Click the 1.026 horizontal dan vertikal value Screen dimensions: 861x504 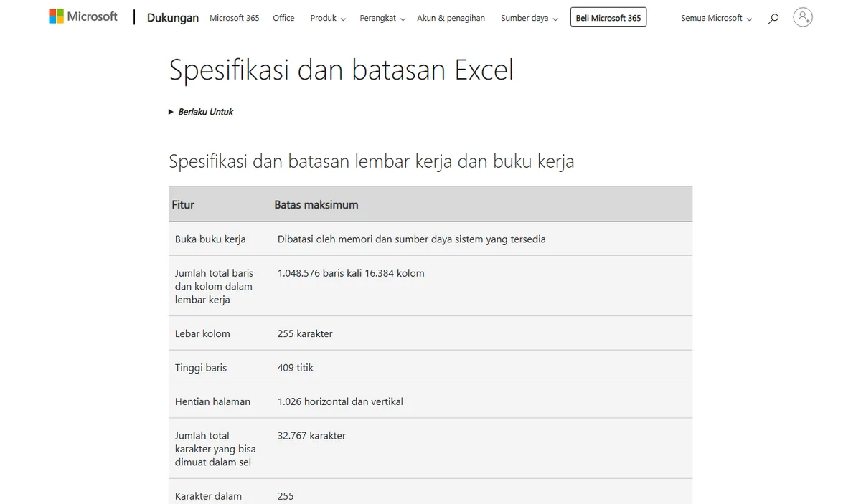coord(340,401)
